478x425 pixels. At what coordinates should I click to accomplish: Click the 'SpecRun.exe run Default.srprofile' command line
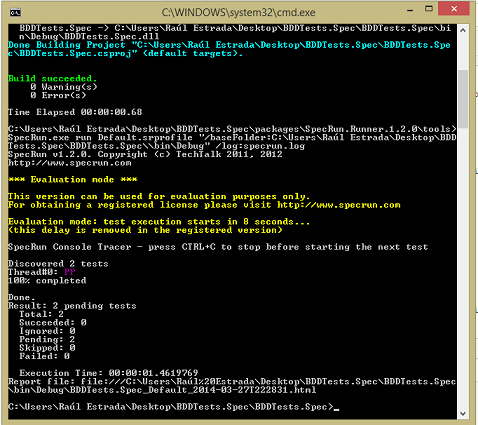tap(232, 138)
